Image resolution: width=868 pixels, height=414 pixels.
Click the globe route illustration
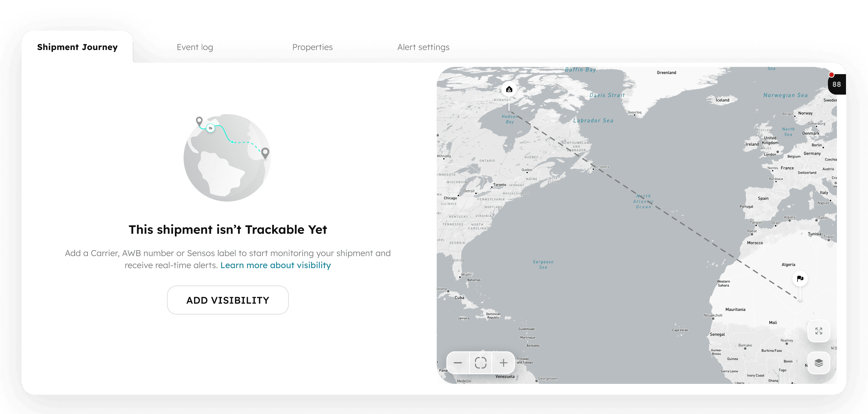[x=228, y=158]
